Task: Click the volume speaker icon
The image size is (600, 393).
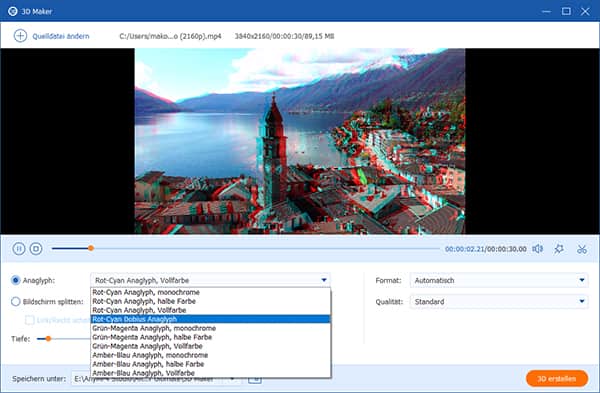Action: [x=538, y=249]
